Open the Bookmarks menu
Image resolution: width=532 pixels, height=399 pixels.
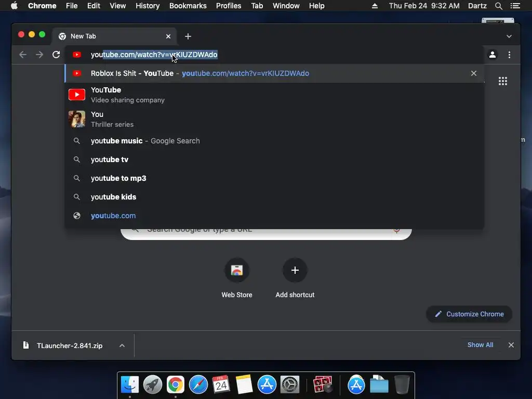pos(188,6)
